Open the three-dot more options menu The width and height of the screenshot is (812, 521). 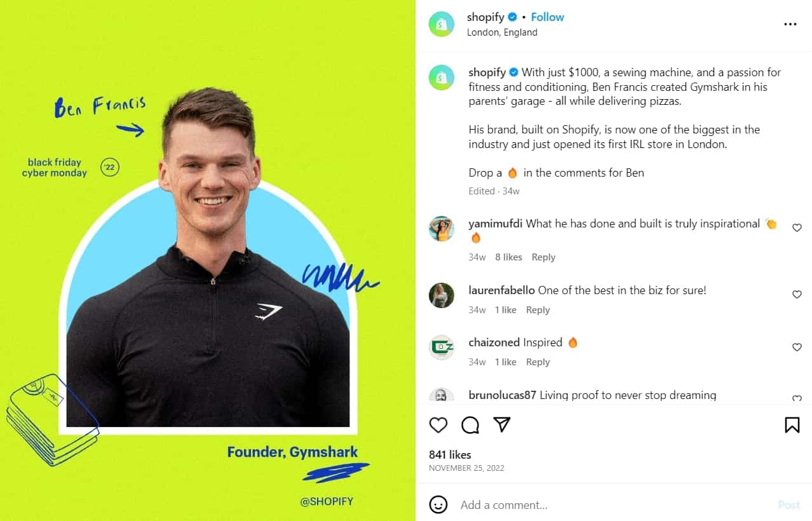coord(790,24)
